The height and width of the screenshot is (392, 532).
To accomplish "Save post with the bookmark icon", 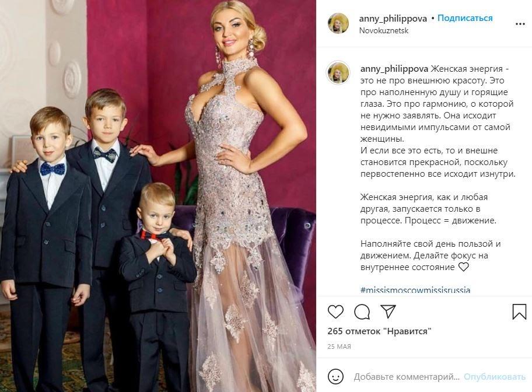I will [x=519, y=311].
